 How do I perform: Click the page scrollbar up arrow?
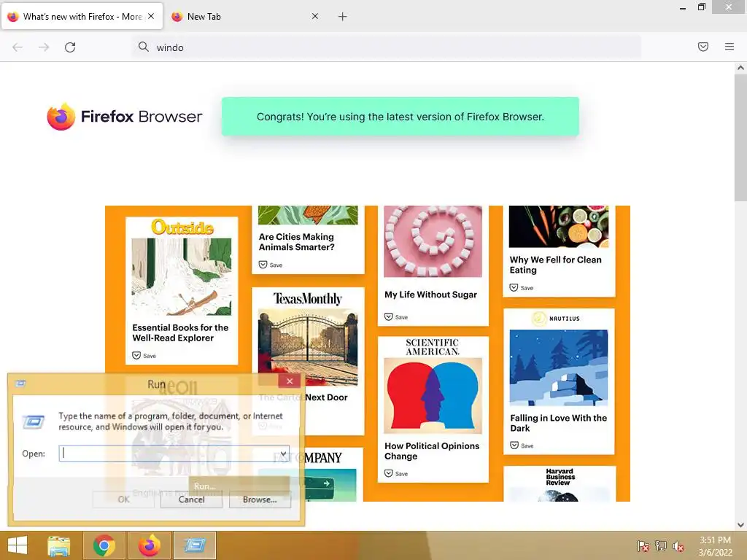click(x=740, y=68)
